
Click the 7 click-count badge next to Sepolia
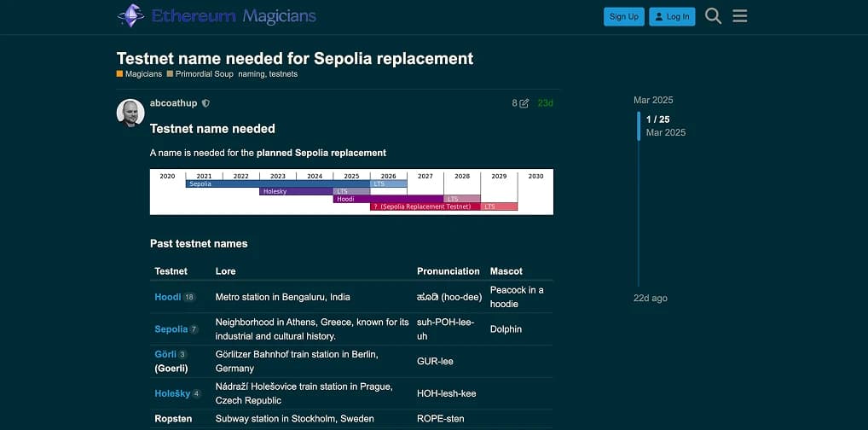194,329
